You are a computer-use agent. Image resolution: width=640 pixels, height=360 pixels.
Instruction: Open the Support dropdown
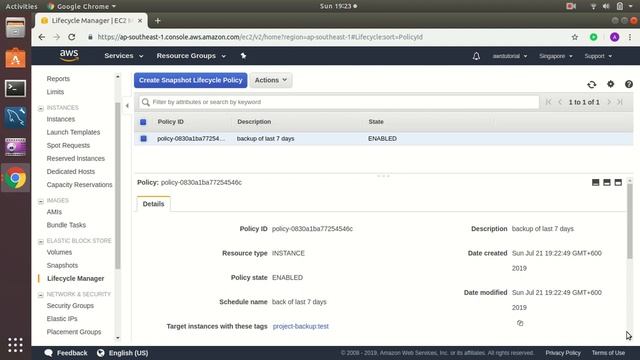598,56
